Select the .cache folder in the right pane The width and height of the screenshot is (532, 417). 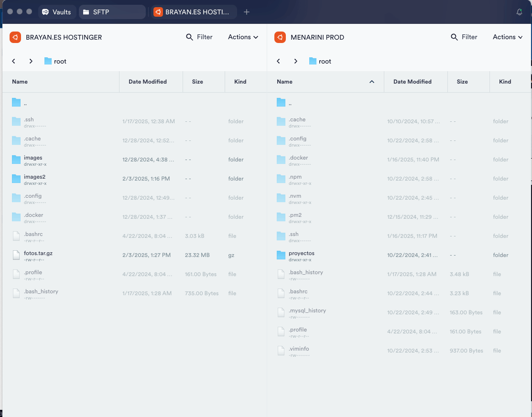399,121
